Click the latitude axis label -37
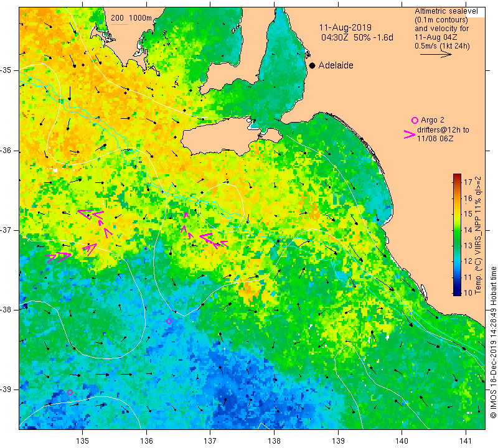The width and height of the screenshot is (498, 448). pos(6,230)
